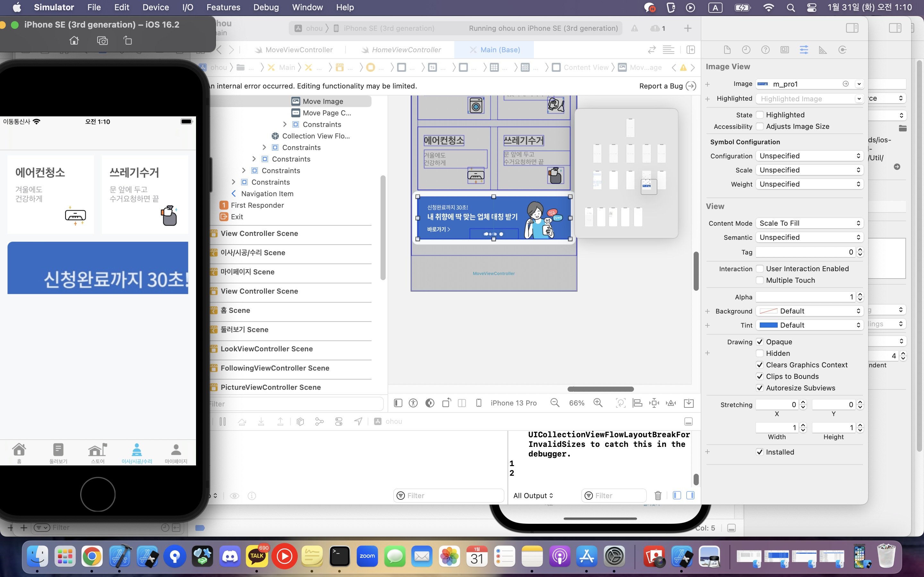Pause program execution in the debug bar
Viewport: 924px width, 577px height.
pyautogui.click(x=223, y=421)
